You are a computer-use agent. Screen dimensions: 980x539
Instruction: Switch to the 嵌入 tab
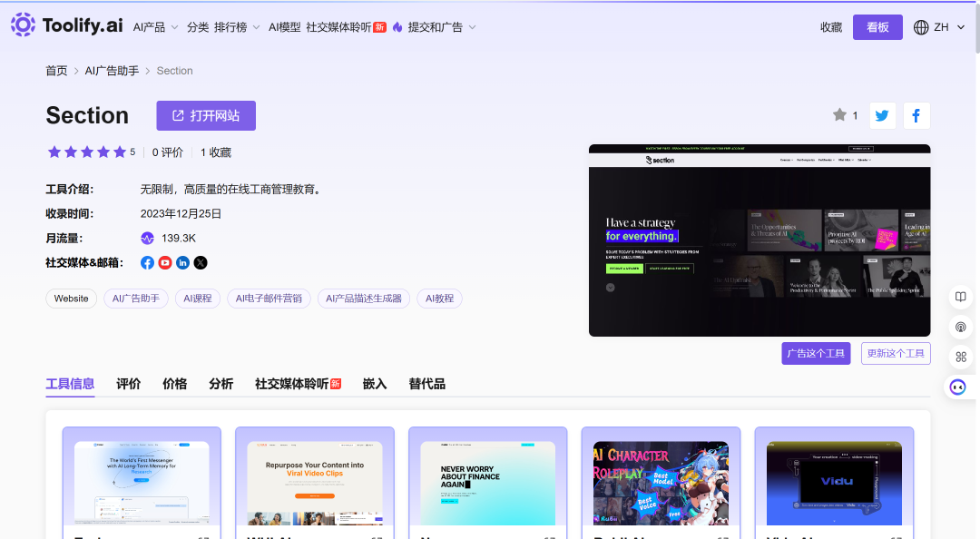(x=375, y=384)
